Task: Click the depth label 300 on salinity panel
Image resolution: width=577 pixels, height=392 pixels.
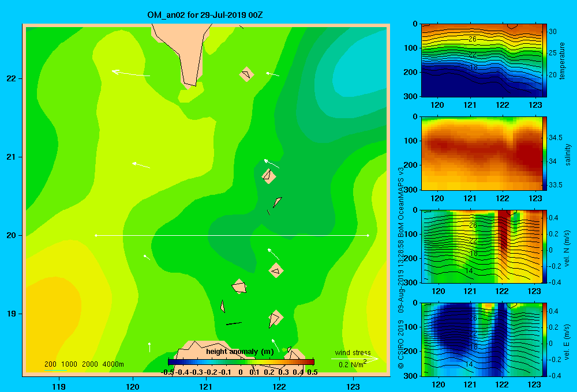Action: 412,190
